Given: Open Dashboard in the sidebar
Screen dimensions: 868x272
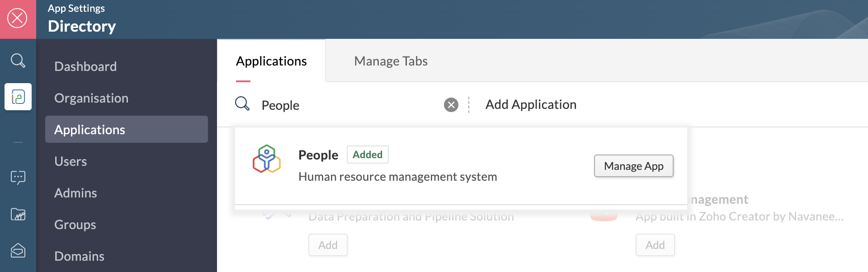Looking at the screenshot, I should click(85, 66).
